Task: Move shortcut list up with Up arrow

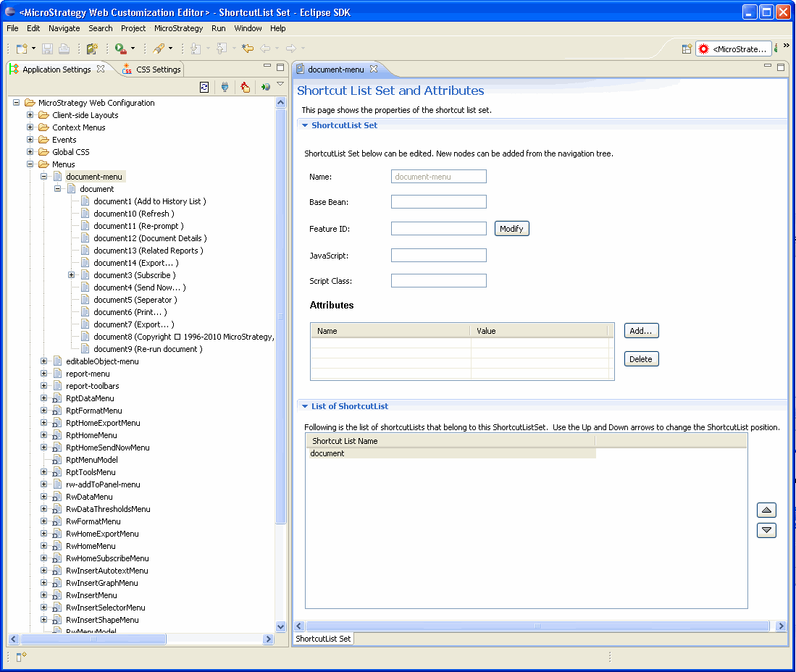Action: point(766,510)
